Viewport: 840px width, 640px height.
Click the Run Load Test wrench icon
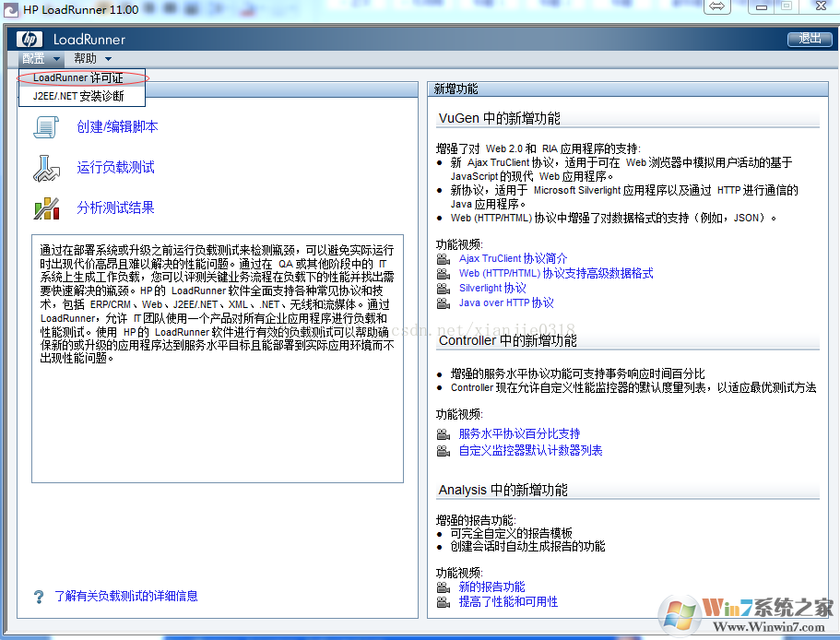[x=45, y=169]
